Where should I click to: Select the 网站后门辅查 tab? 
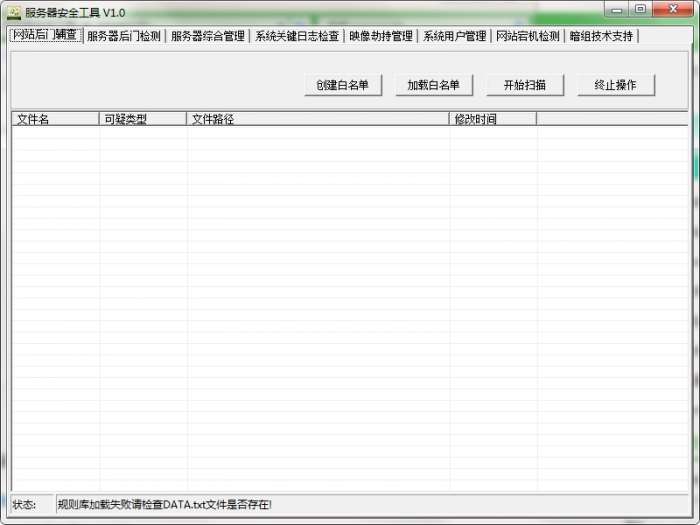click(x=46, y=35)
